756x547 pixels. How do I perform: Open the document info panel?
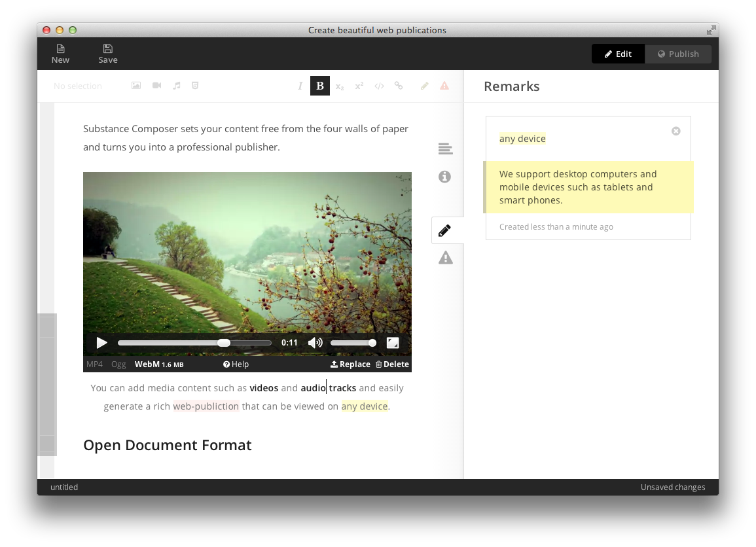tap(444, 177)
